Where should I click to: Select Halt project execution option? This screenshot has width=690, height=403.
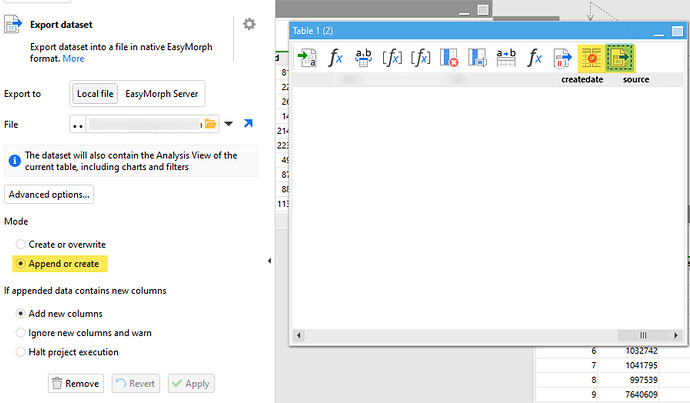point(21,351)
